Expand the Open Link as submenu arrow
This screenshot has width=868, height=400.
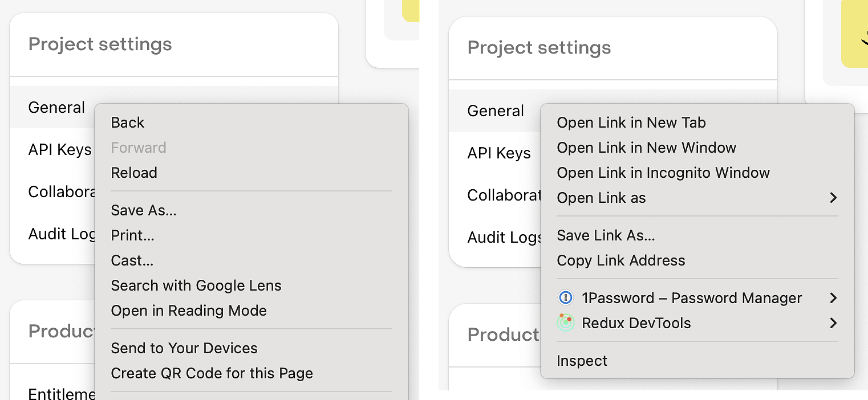tap(833, 198)
